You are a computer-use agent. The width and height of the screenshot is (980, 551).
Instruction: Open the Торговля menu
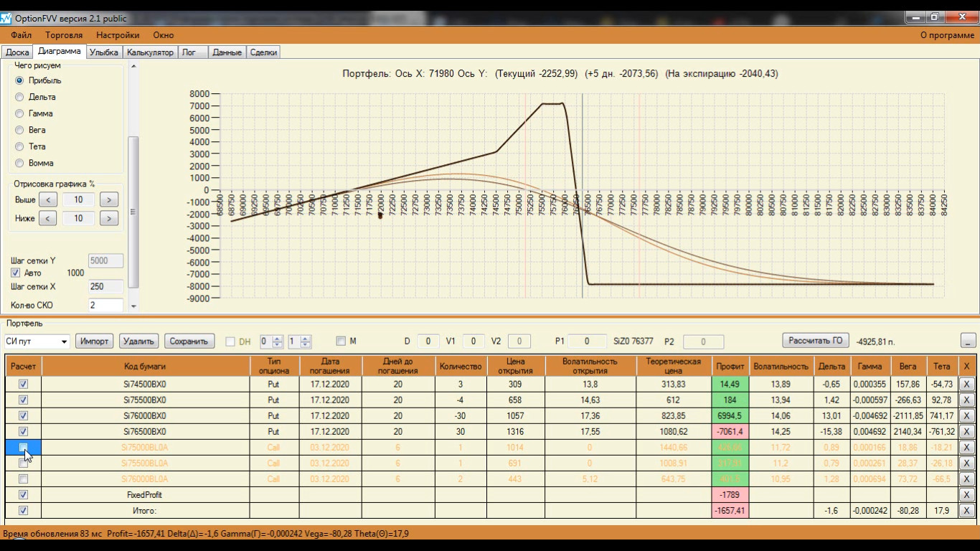[x=64, y=34]
